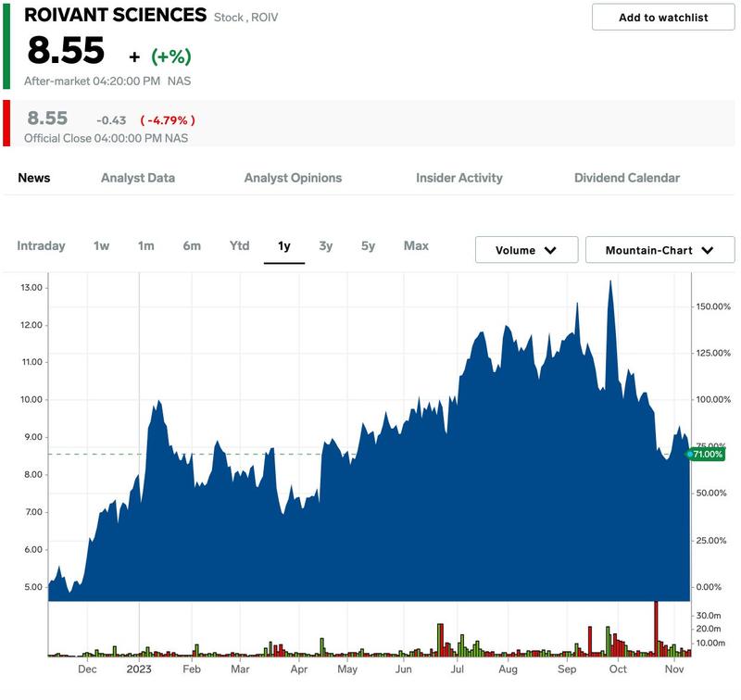Click the -0.43 price change value
Image resolution: width=741 pixels, height=700 pixels.
click(x=111, y=120)
